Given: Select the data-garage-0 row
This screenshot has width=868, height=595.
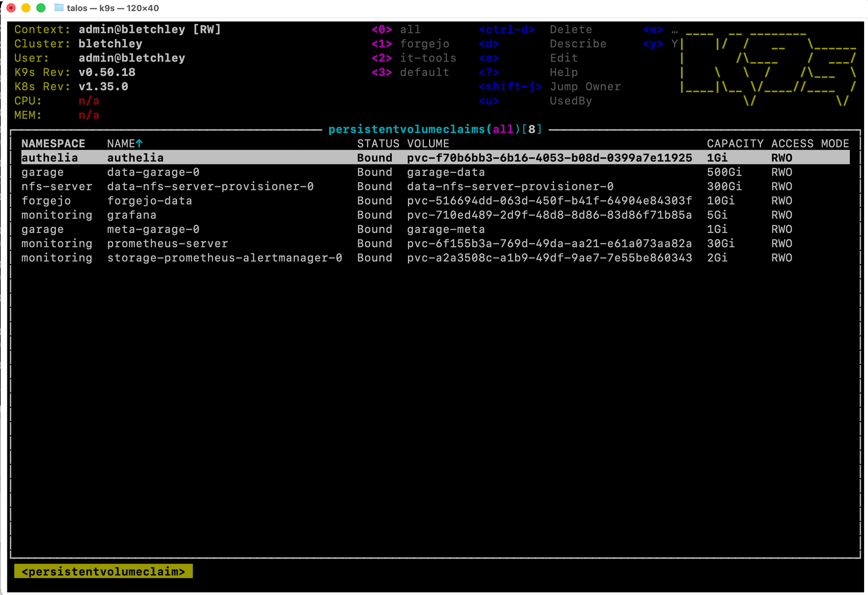Looking at the screenshot, I should pyautogui.click(x=435, y=172).
